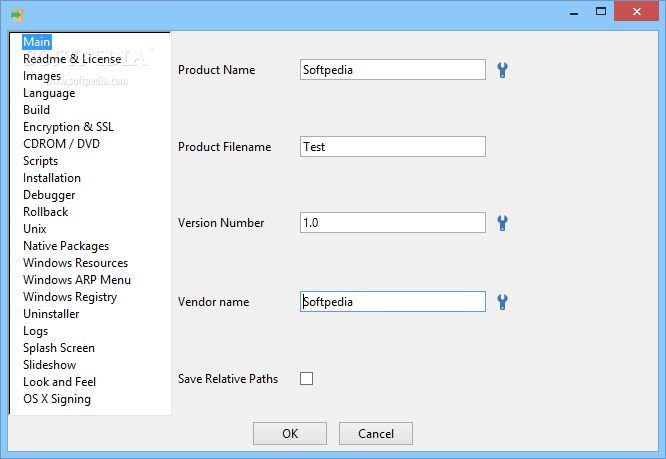Close the dialog window
The image size is (666, 459).
point(636,11)
